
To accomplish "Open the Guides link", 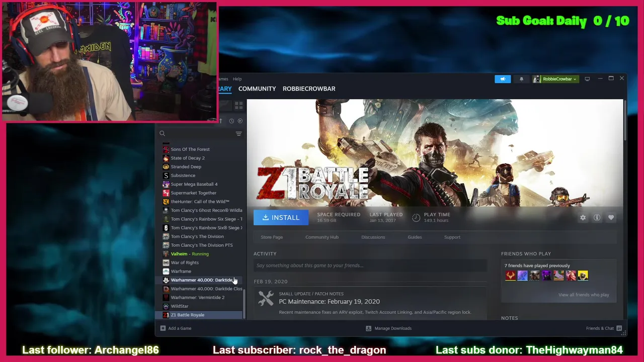I will click(x=415, y=237).
